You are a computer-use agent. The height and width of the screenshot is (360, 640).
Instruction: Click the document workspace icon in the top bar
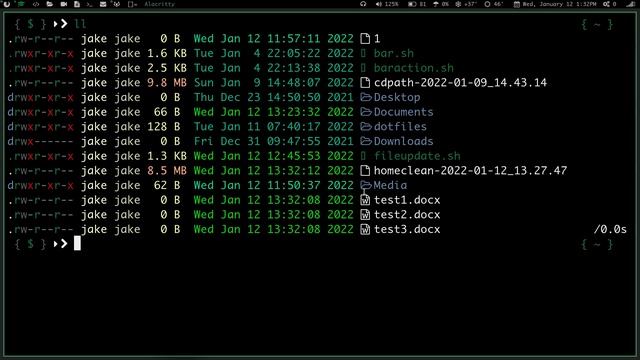point(77,4)
